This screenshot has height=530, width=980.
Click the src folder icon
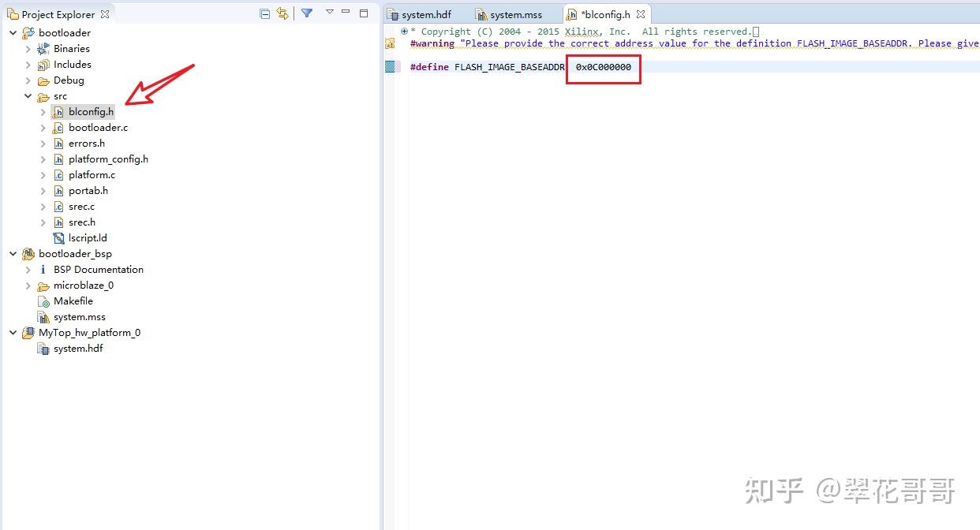43,96
